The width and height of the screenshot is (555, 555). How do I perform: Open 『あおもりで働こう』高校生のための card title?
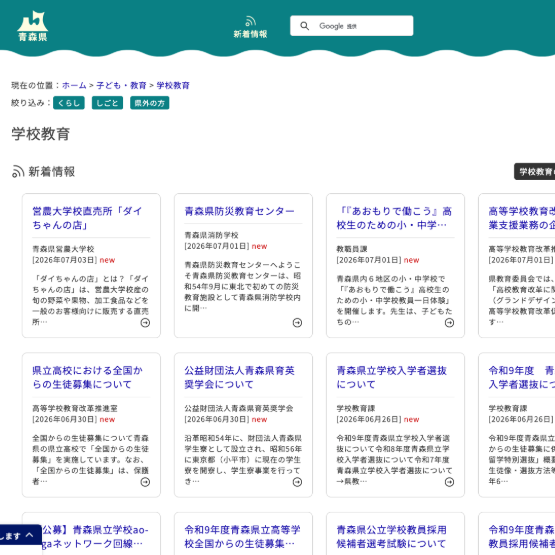394,218
